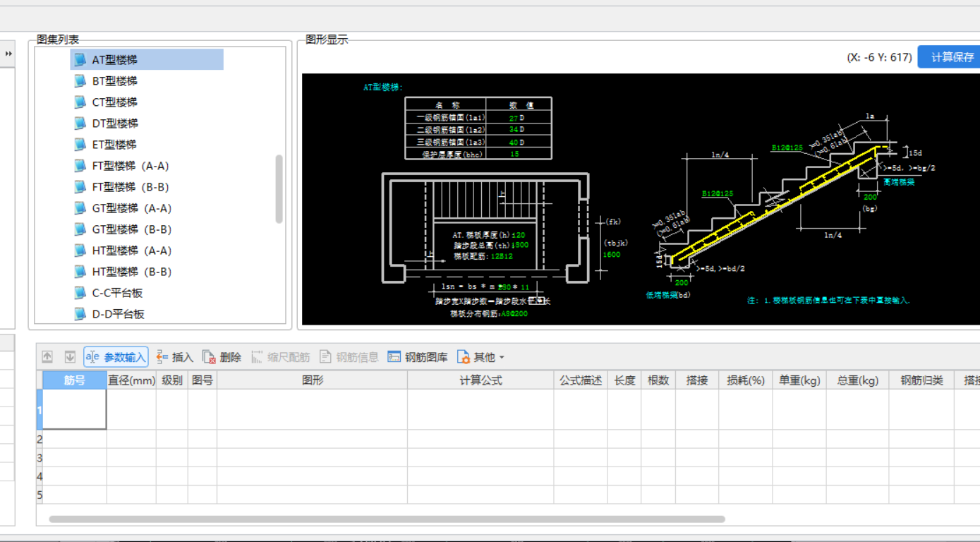Click the 200 value above 低端梯梁(bd)
Screen dimensions: 980x542
point(682,283)
